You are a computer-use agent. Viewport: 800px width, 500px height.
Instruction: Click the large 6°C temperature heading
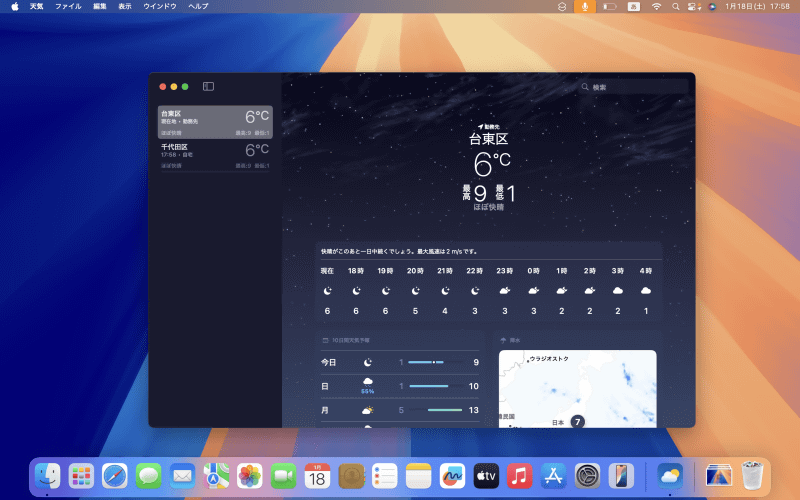click(491, 163)
